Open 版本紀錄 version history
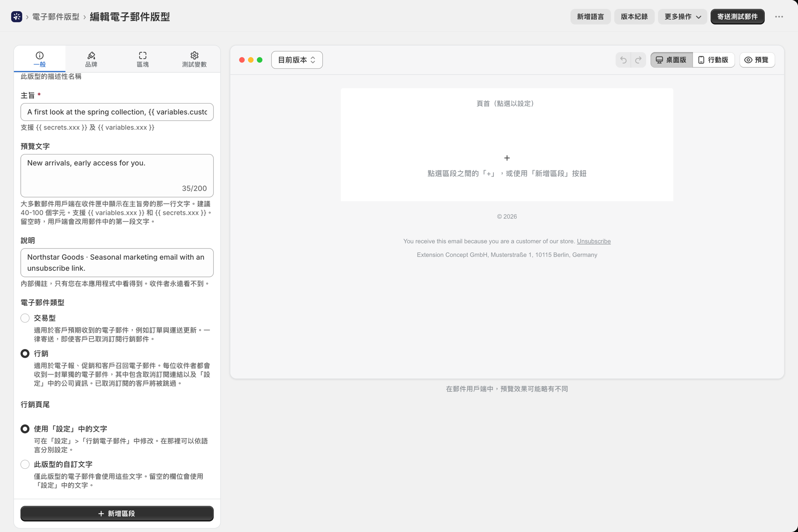The width and height of the screenshot is (798, 532). click(x=634, y=17)
